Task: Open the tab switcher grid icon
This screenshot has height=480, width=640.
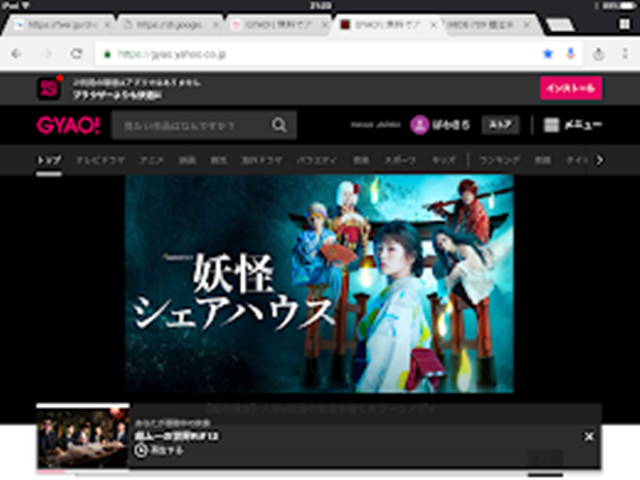Action: tap(624, 24)
